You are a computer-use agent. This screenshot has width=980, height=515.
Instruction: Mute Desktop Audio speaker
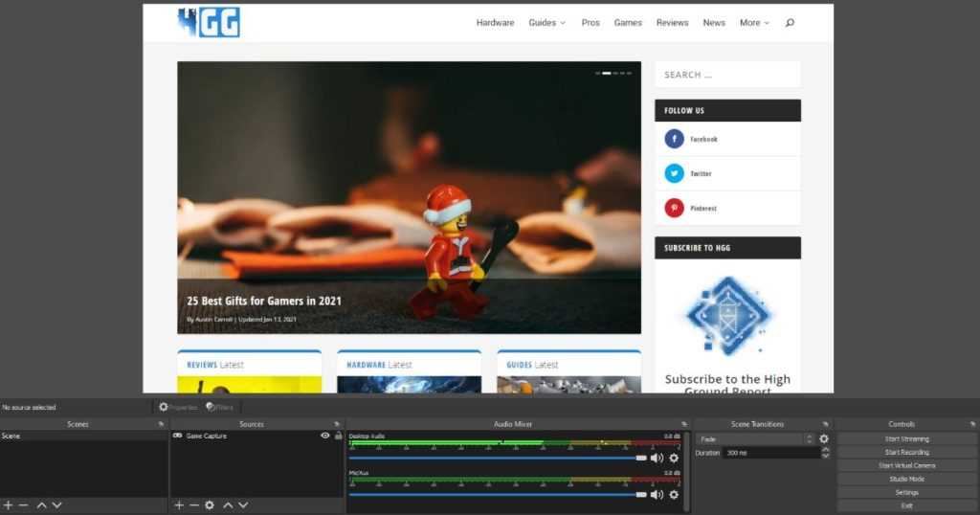(657, 458)
